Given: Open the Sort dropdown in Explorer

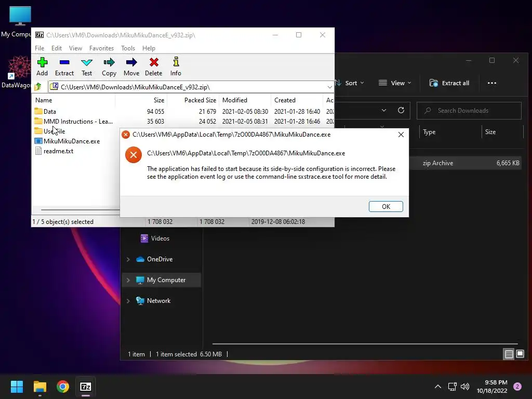Looking at the screenshot, I should (x=350, y=83).
